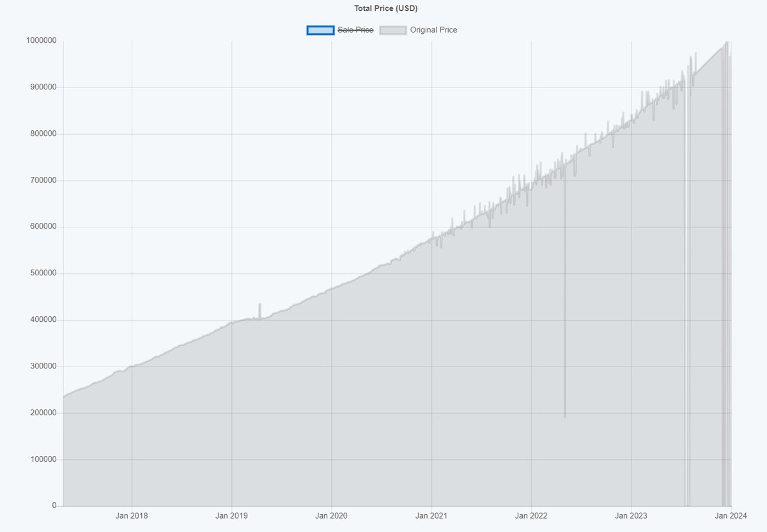Click the 300000 y-axis tick label

pos(43,367)
